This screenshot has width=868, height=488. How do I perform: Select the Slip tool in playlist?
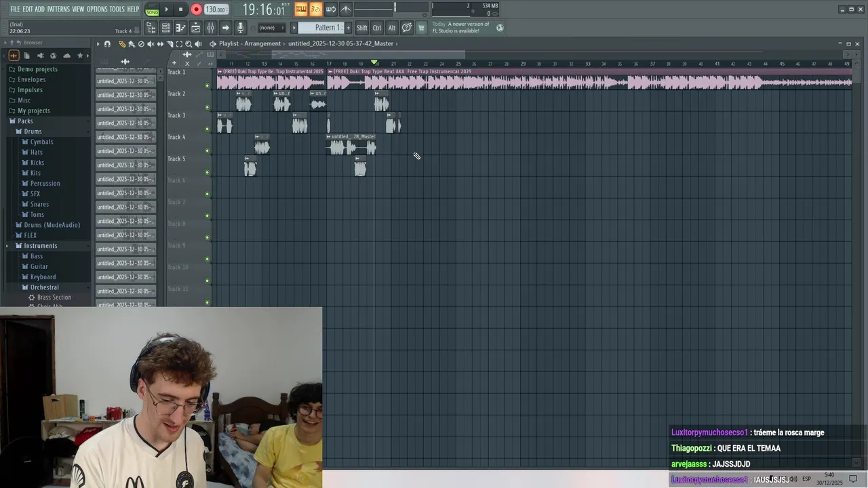(160, 43)
